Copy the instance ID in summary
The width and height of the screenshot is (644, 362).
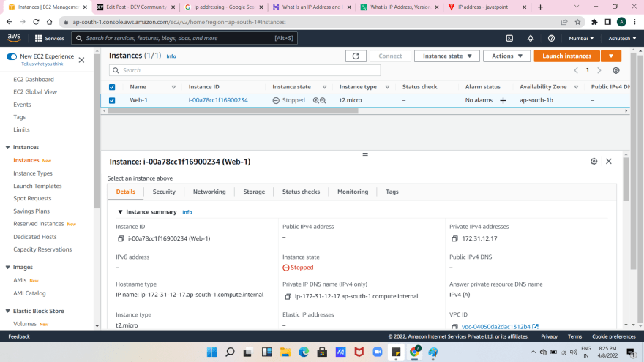(121, 238)
